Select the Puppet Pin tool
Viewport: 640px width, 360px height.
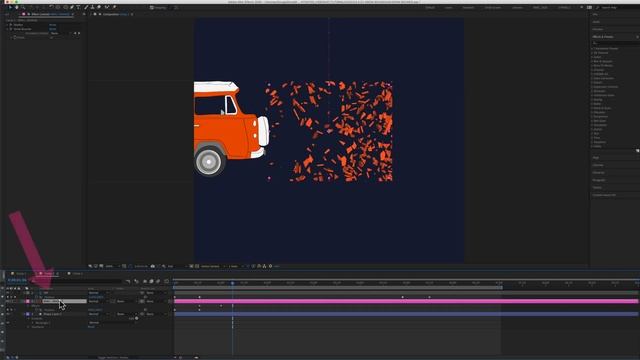[114, 7]
